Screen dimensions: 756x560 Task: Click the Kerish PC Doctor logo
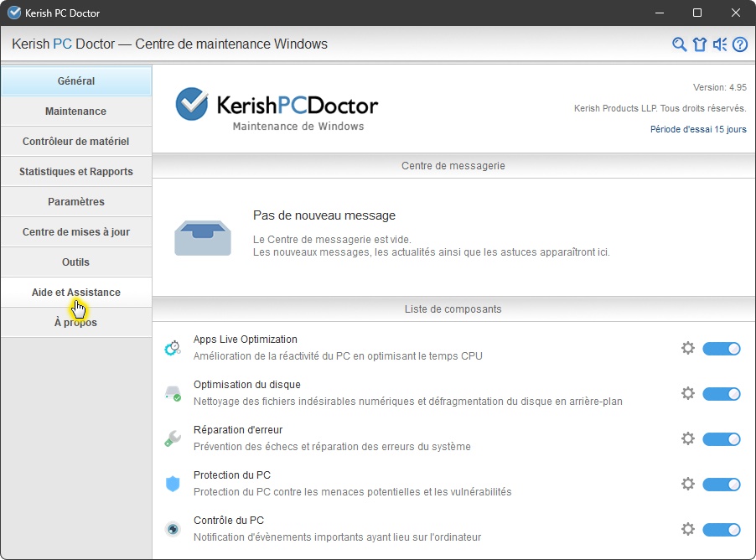coord(277,108)
